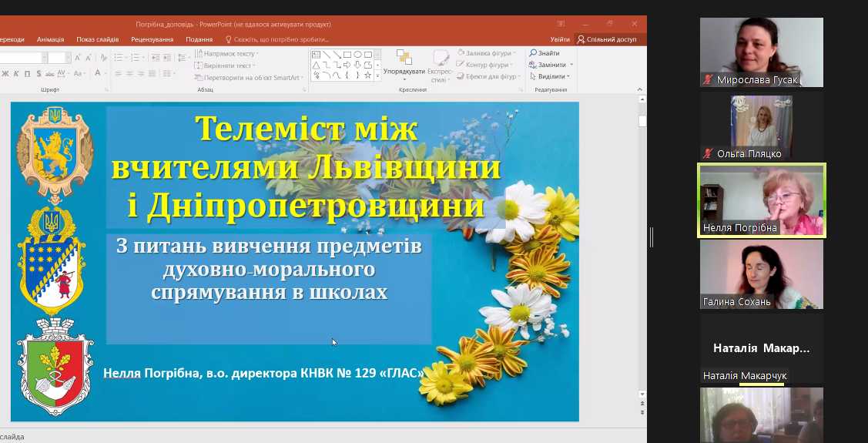Open Вирівняти текст dropdown
868x443 pixels.
tap(225, 65)
